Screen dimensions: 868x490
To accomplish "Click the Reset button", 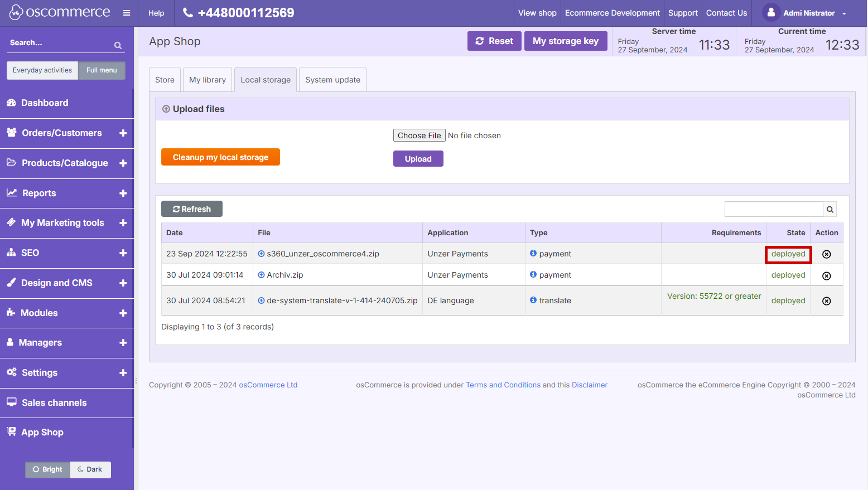I will point(494,41).
